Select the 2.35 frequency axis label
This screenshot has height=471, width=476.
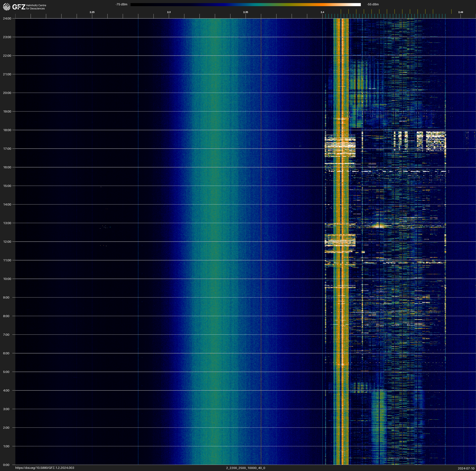point(245,12)
